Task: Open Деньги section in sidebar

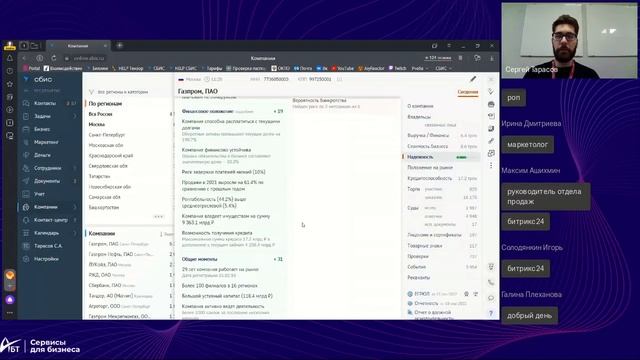Action: click(x=42, y=155)
